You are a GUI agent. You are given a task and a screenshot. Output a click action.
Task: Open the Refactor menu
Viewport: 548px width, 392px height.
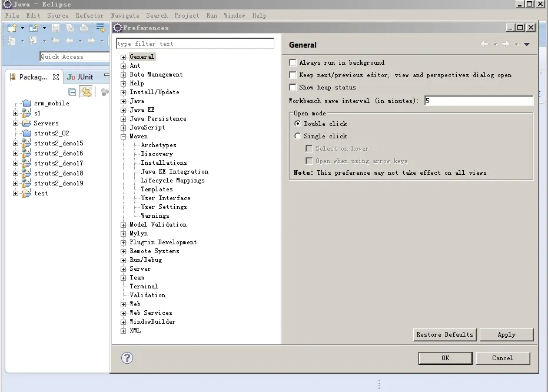(x=89, y=15)
